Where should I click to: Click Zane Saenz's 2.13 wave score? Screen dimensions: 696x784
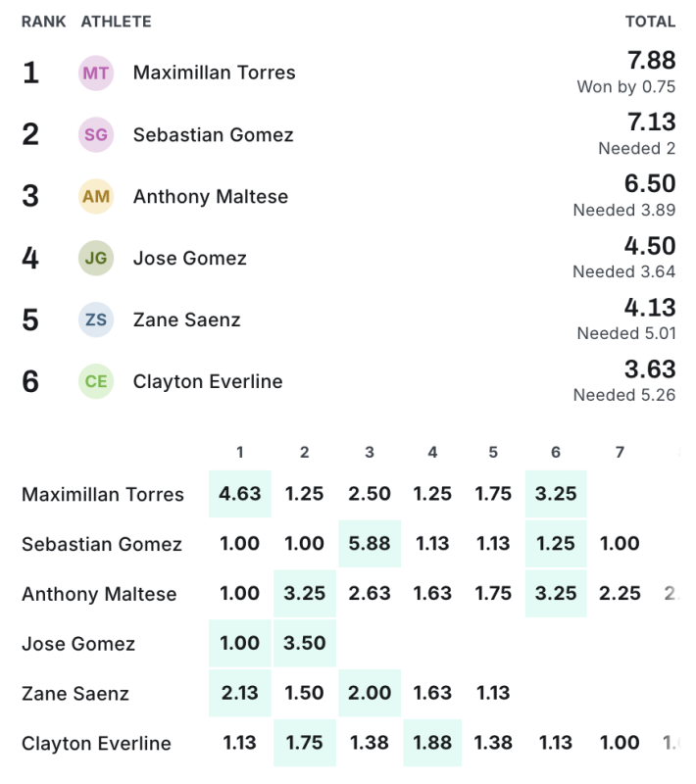click(240, 694)
